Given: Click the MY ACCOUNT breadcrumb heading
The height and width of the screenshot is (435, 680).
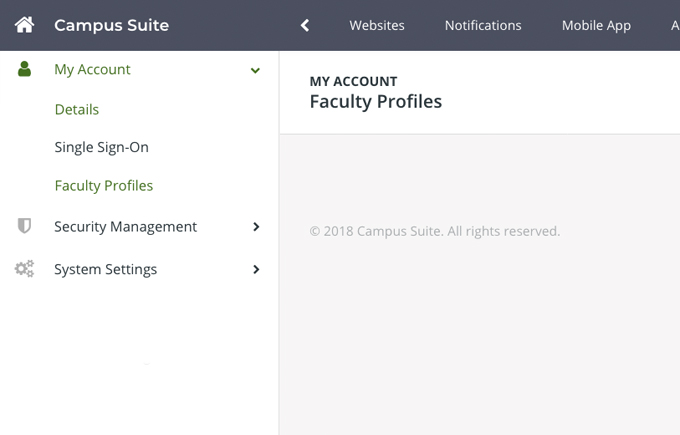Looking at the screenshot, I should point(353,81).
